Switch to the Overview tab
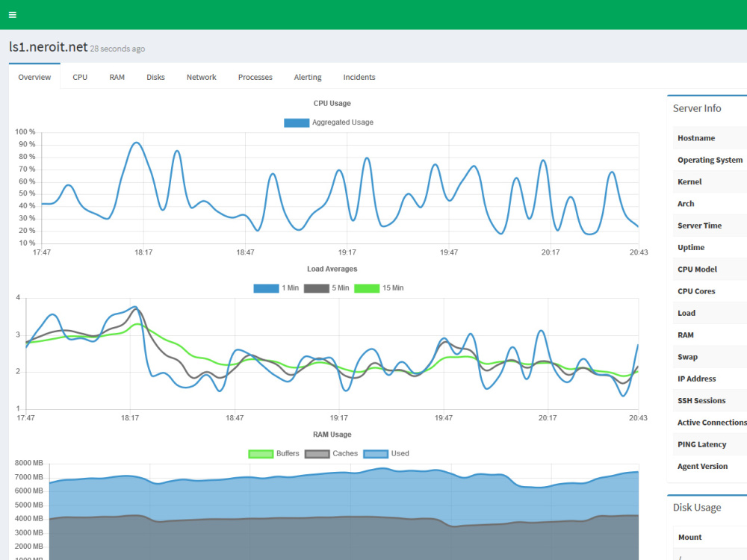 [34, 77]
